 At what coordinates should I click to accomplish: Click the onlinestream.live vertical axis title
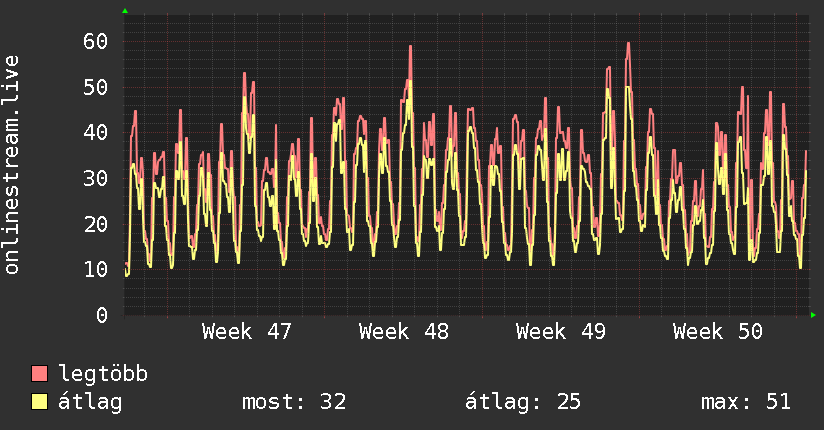(11, 165)
